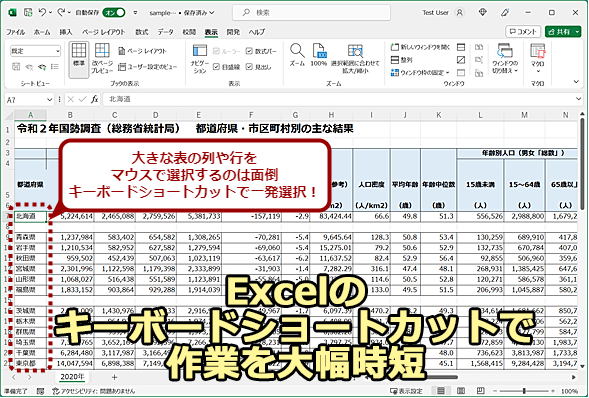The image size is (589, 398).
Task: Toggle the AutoSave (自動保存) switch
Action: coord(114,12)
